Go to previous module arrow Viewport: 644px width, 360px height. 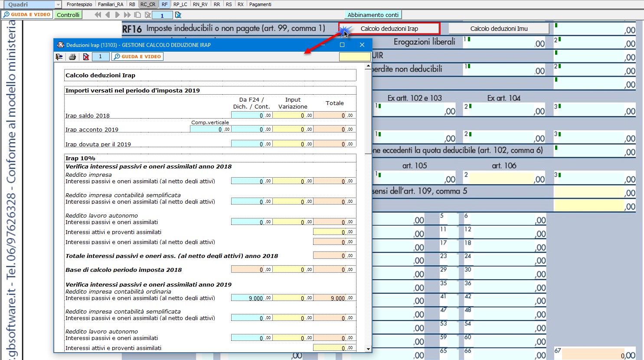coord(108,15)
